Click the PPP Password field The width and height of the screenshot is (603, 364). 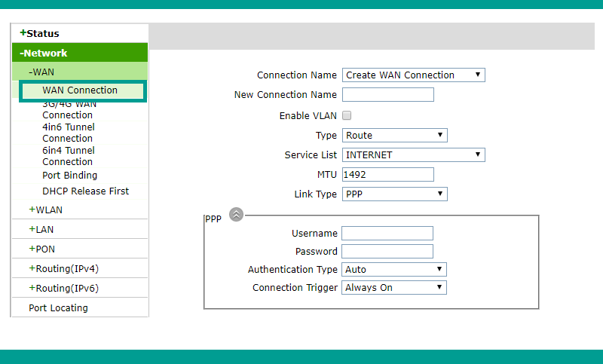387,252
